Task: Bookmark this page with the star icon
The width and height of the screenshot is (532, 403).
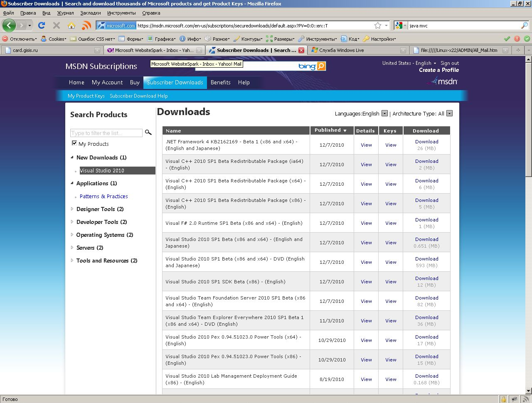Action: click(378, 25)
